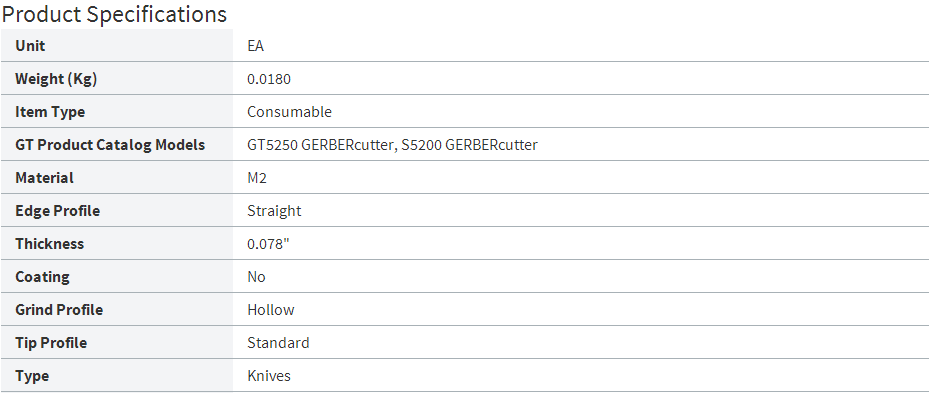The image size is (945, 393).
Task: Click the Weight (Kg) label
Action: tap(56, 79)
